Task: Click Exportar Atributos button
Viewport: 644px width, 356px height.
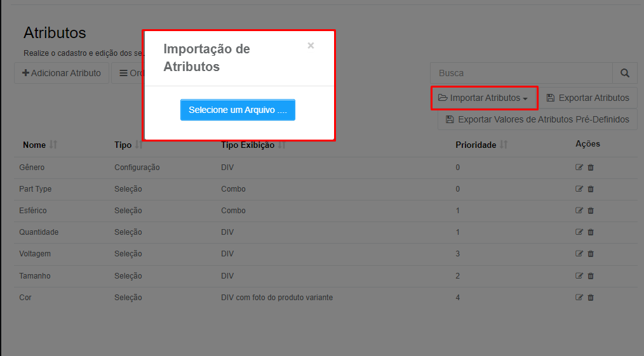Action: point(587,98)
